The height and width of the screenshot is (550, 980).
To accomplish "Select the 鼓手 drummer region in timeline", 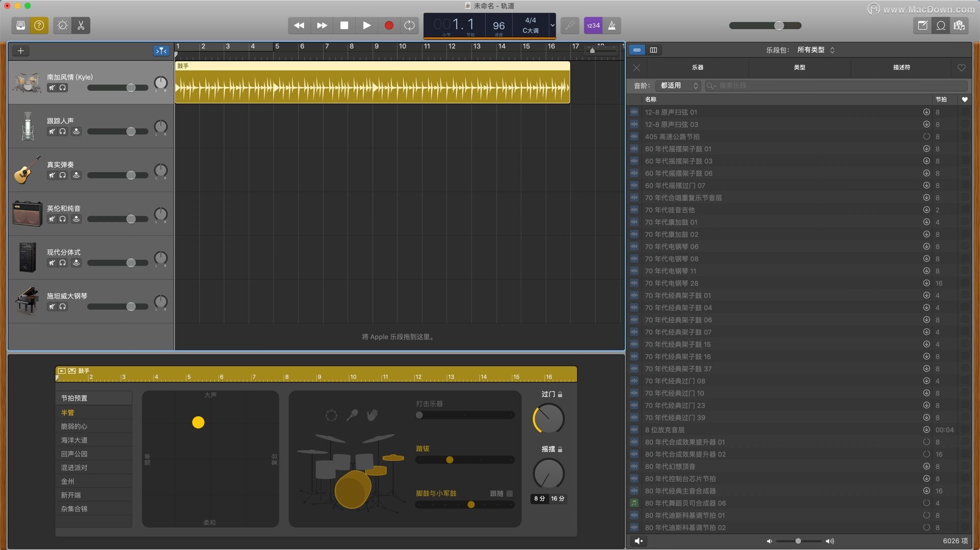I will [x=373, y=82].
